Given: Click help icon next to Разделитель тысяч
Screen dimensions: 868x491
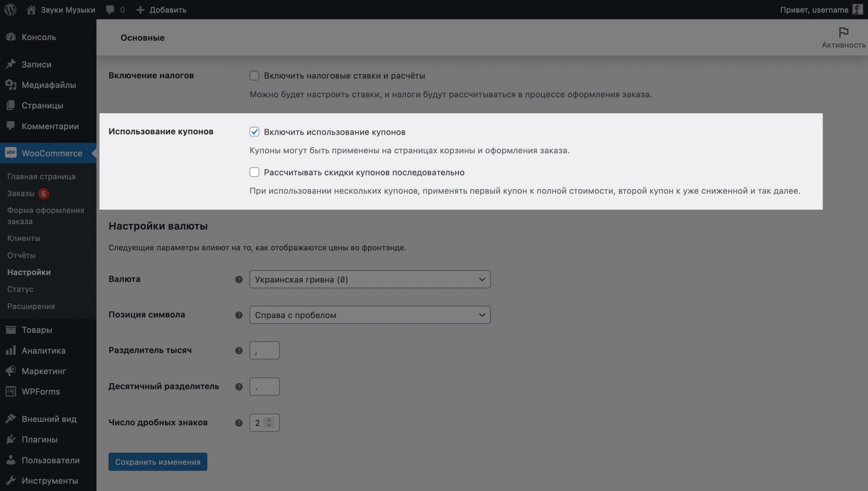Looking at the screenshot, I should pyautogui.click(x=239, y=350).
